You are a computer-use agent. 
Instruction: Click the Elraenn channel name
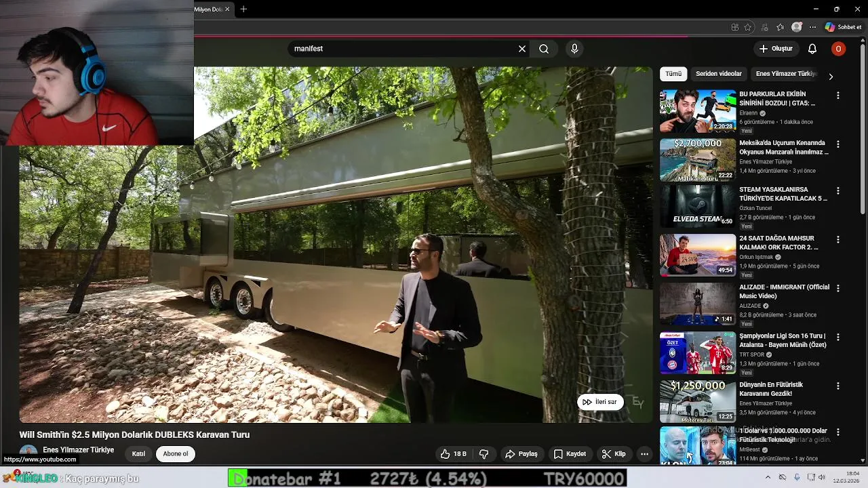pos(749,113)
